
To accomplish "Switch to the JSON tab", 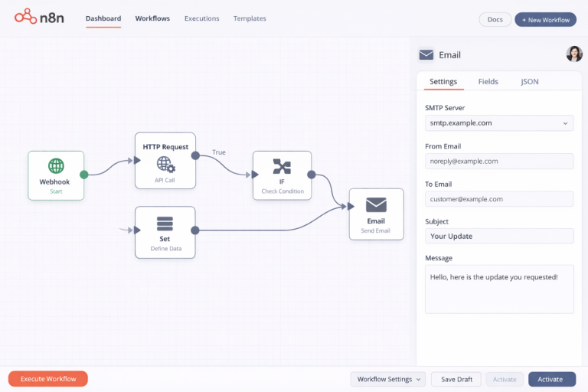I will [x=529, y=81].
